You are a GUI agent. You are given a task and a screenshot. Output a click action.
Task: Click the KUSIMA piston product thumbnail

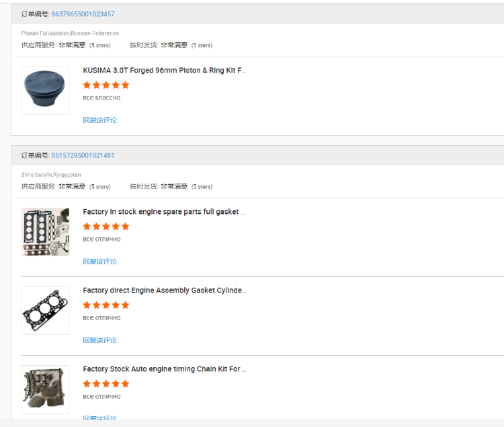pyautogui.click(x=45, y=91)
